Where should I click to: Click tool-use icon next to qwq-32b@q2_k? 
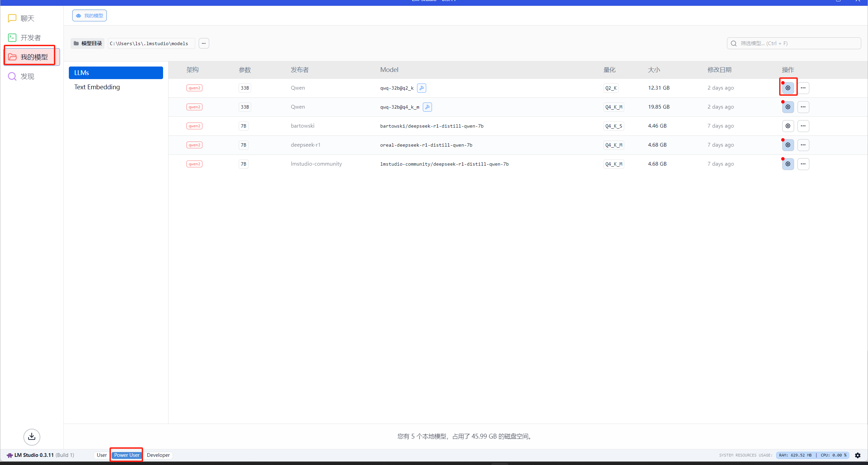tap(421, 88)
